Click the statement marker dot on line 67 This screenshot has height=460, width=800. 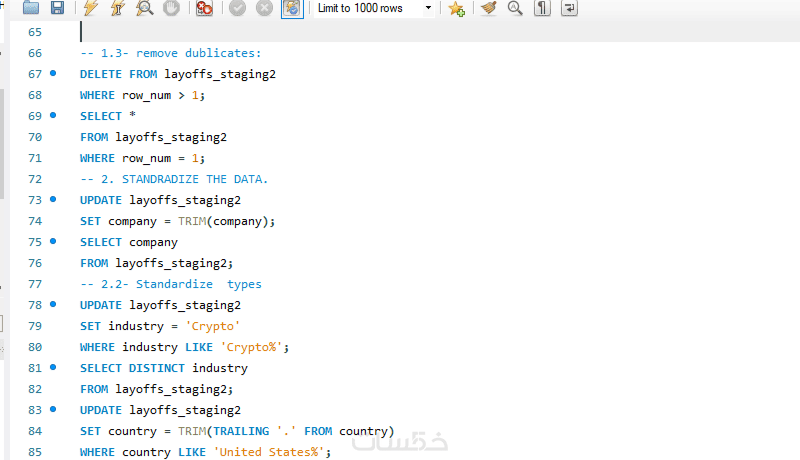point(53,73)
